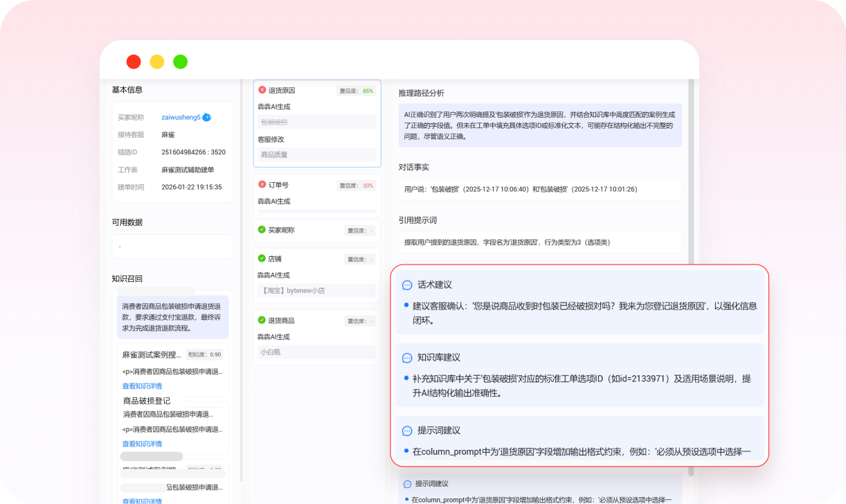Click the right analysis panel scrollbar
Viewport: 846px width, 504px height.
pyautogui.click(x=691, y=277)
